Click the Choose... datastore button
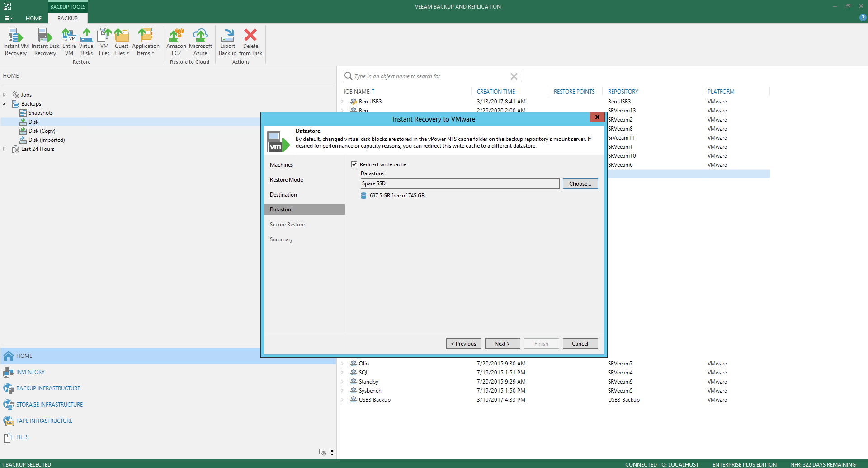The height and width of the screenshot is (468, 868). [580, 184]
